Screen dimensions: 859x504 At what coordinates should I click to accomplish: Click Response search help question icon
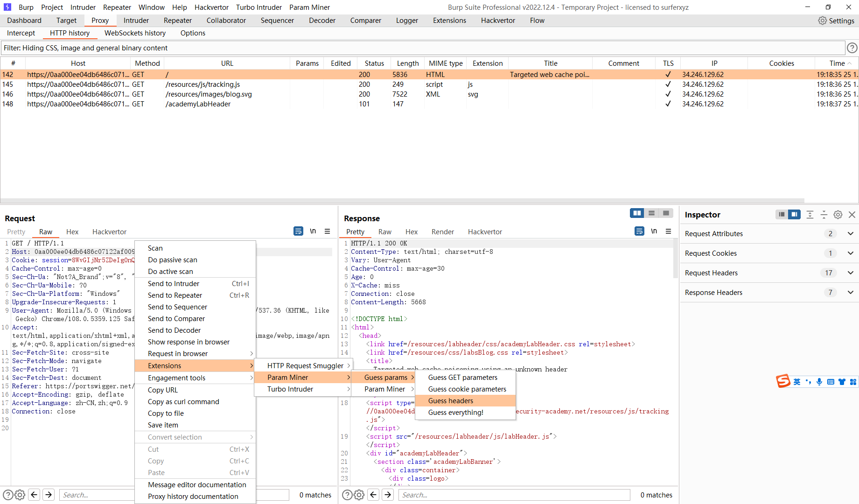click(347, 495)
